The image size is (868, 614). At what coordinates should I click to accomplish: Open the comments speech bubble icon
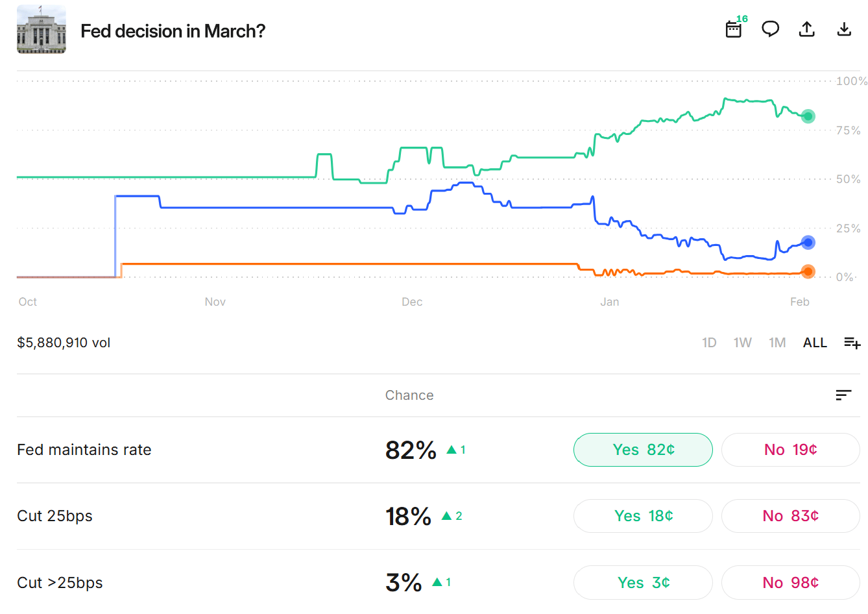(x=770, y=29)
